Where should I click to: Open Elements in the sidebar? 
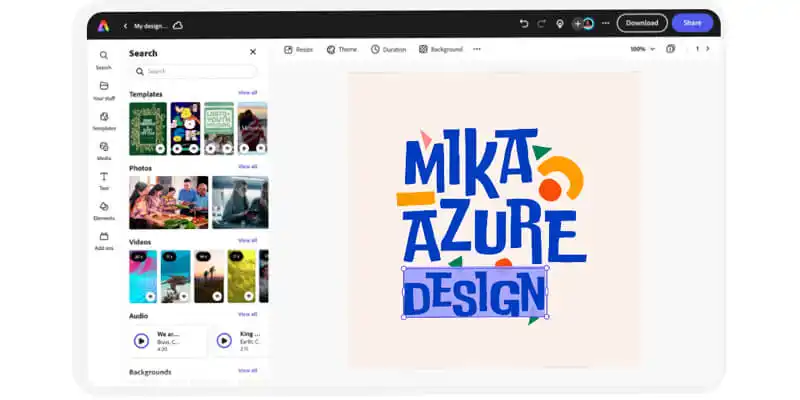pyautogui.click(x=104, y=211)
